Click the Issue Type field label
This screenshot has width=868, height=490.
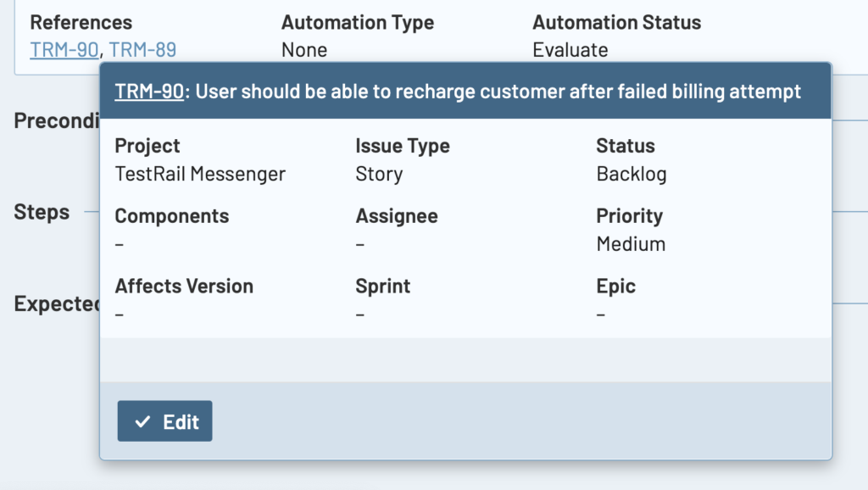pos(402,147)
